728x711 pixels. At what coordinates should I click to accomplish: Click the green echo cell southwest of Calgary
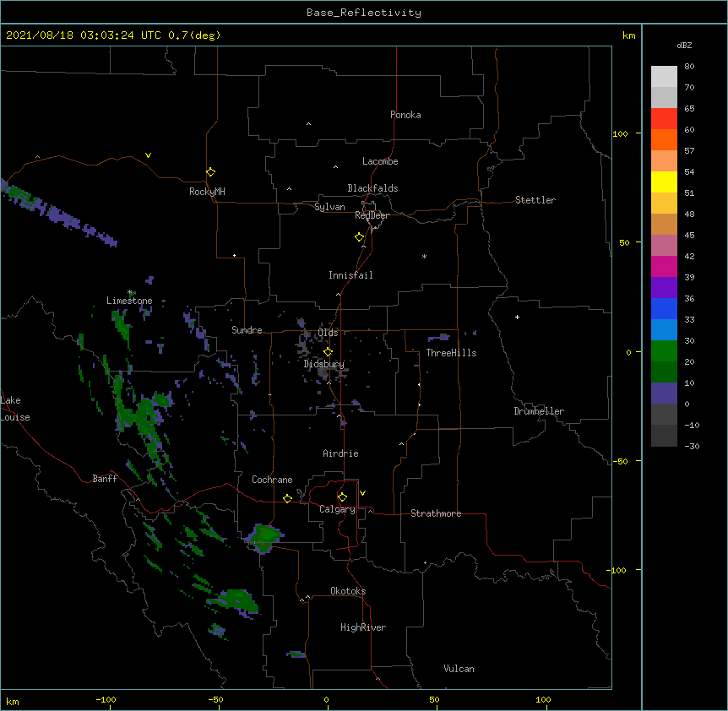coord(265,537)
